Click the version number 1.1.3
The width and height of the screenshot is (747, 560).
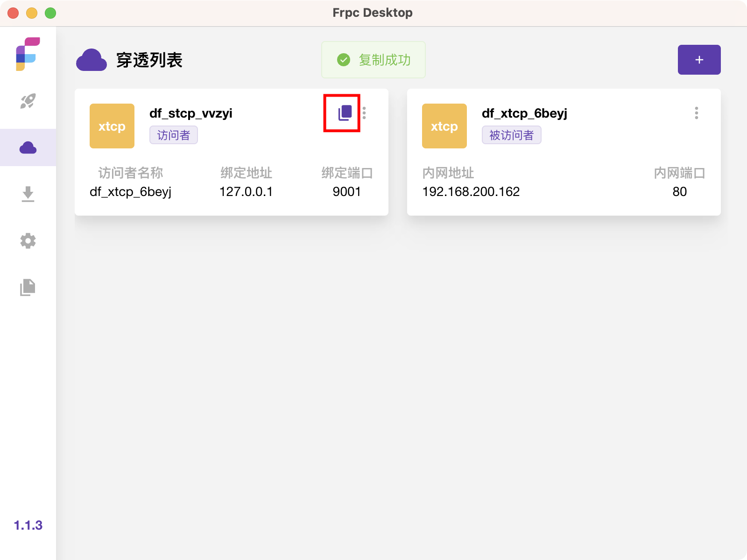28,525
